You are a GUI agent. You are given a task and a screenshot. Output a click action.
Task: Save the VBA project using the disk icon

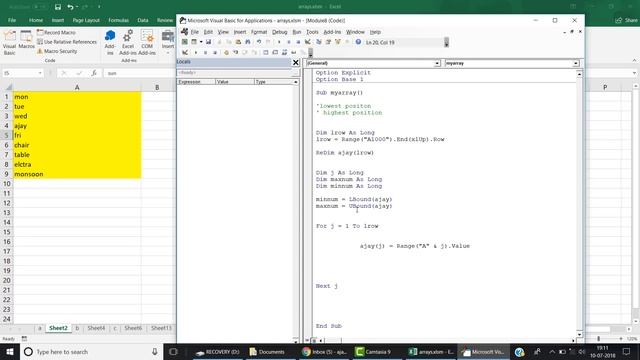click(208, 42)
